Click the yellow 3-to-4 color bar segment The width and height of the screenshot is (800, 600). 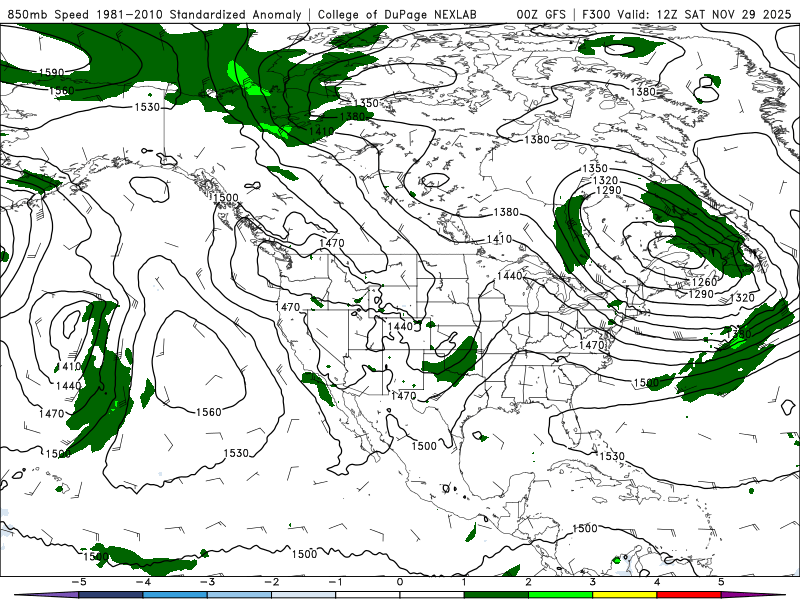624,595
